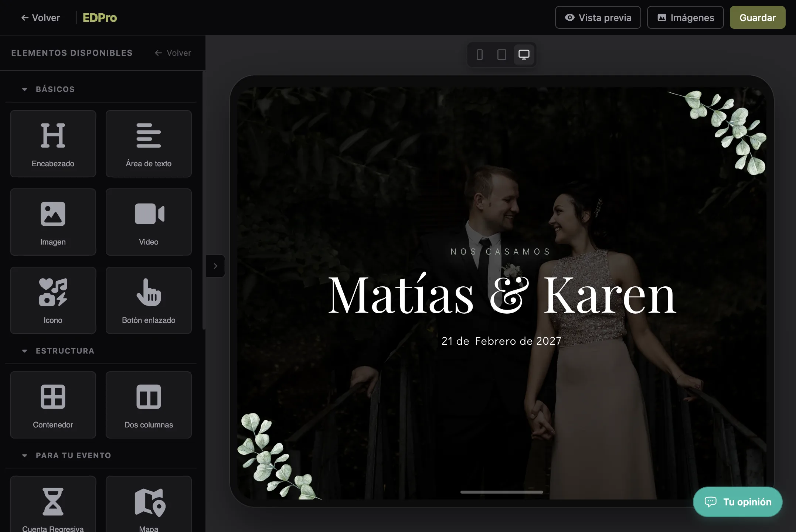
Task: Click the EDPro logo
Action: (100, 17)
